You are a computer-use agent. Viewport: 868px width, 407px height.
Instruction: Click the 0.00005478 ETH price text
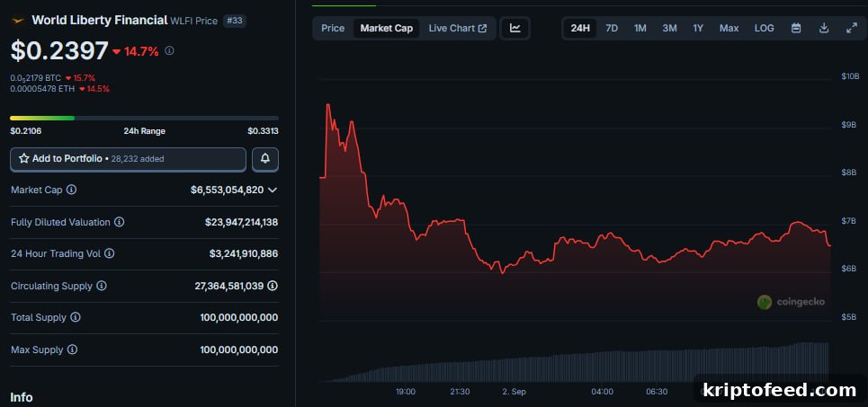(42, 88)
